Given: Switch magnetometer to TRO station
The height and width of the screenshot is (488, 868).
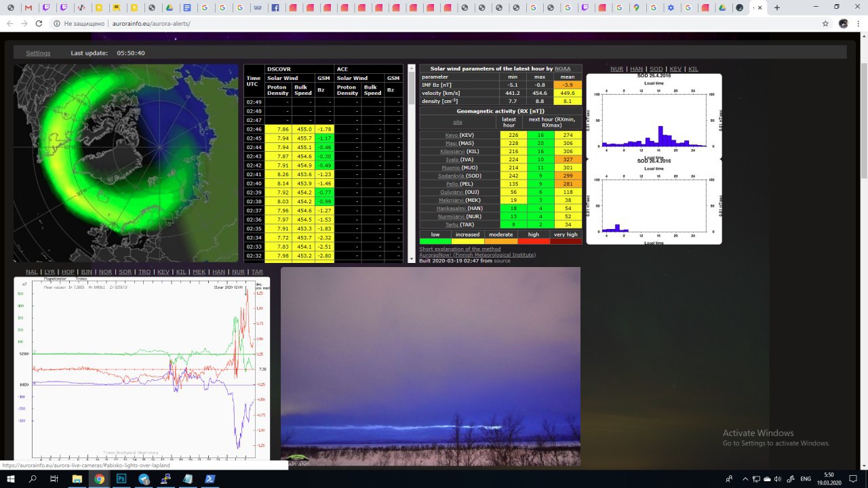Looking at the screenshot, I should (x=144, y=272).
